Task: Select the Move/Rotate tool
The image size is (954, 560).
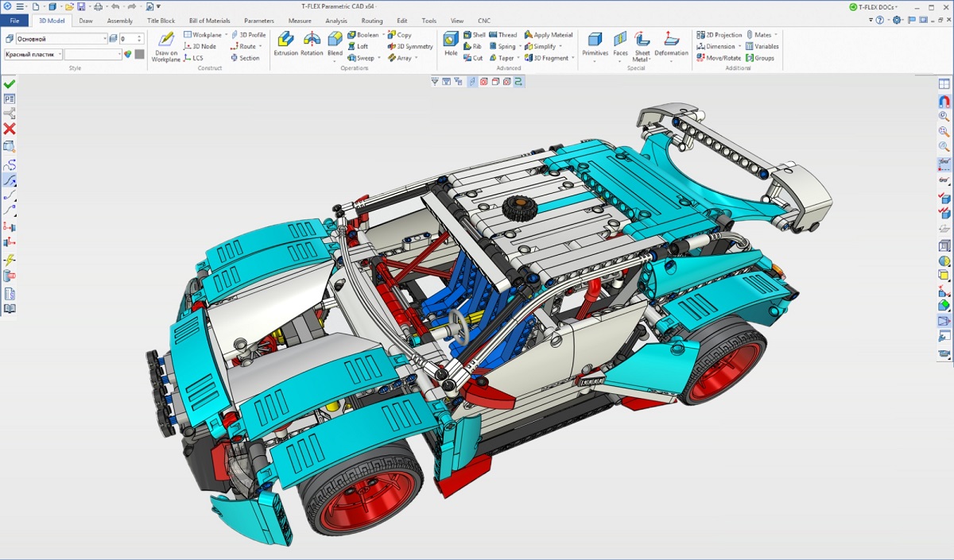Action: 719,58
